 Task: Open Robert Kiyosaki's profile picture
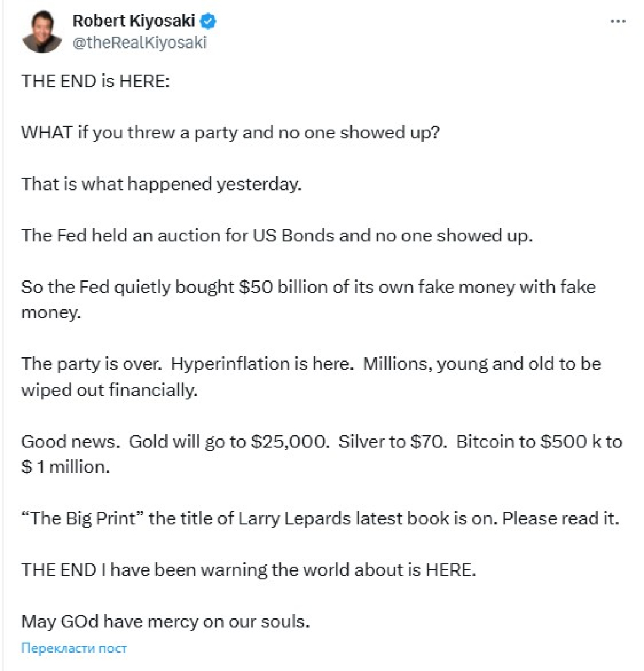43,32
